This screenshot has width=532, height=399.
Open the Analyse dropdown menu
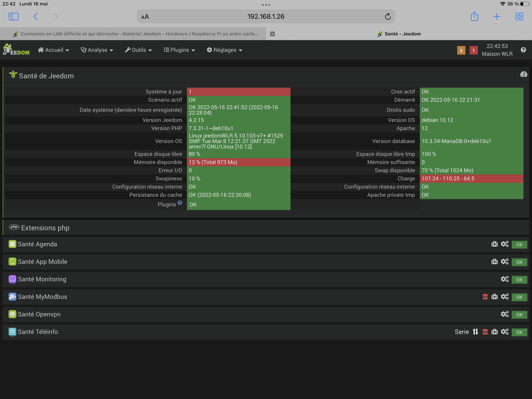(97, 50)
